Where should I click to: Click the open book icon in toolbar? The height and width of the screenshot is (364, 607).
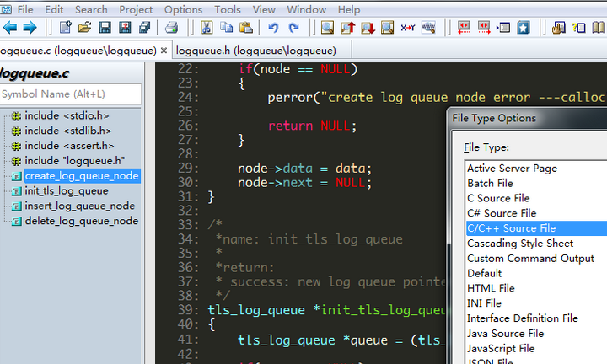coord(599,28)
